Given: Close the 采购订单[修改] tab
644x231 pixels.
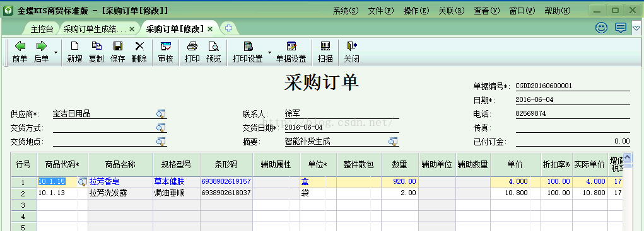Looking at the screenshot, I should [x=210, y=29].
